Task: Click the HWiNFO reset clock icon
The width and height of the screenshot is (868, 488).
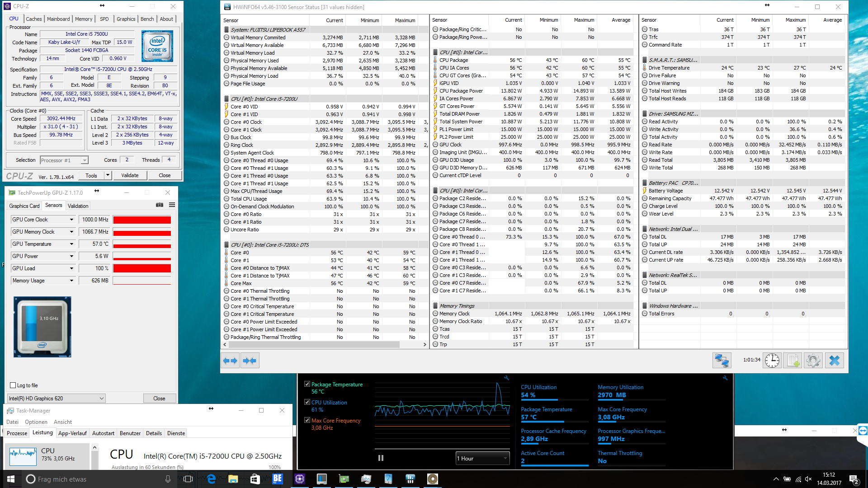Action: coord(772,361)
